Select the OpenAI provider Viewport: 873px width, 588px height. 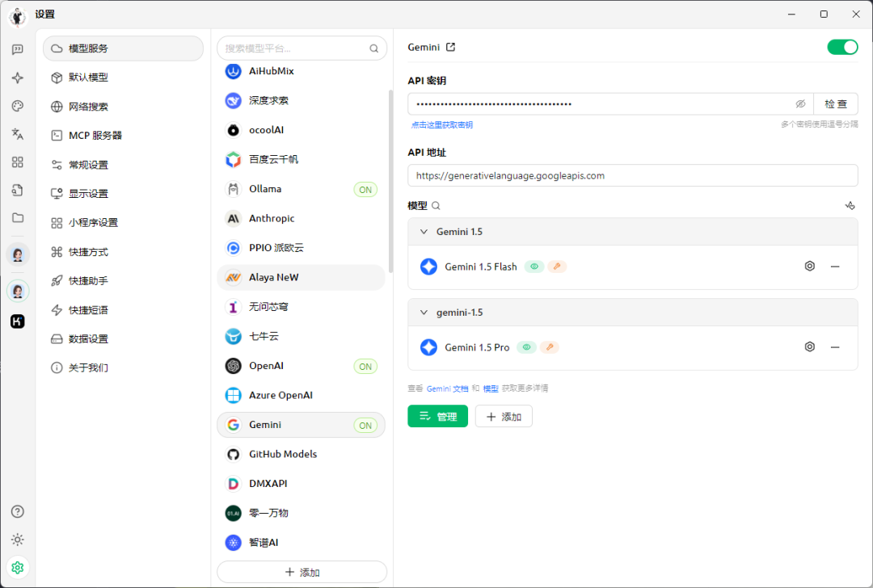click(x=301, y=366)
